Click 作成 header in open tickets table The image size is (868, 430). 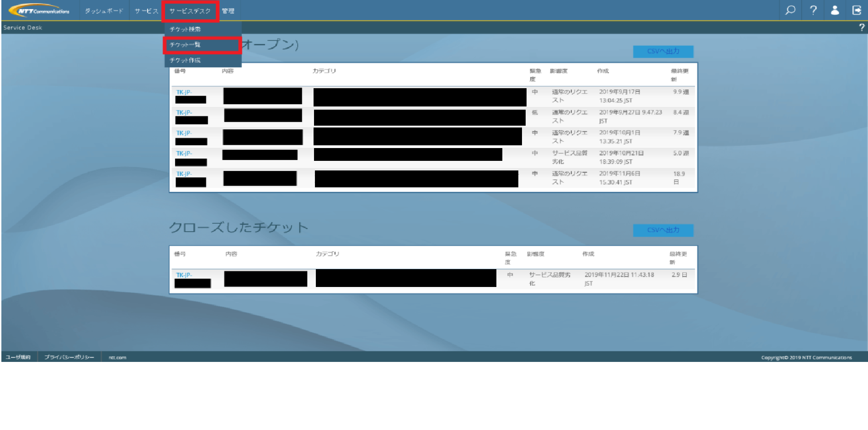point(603,71)
